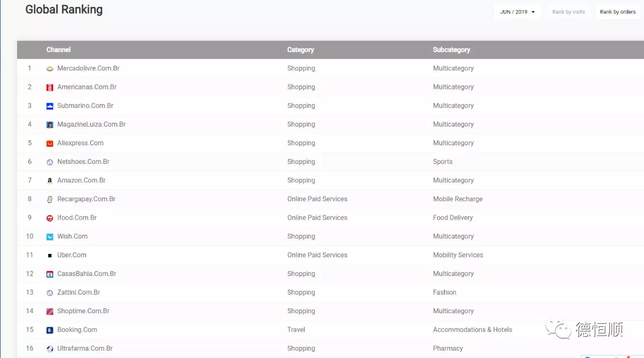
Task: Click Fashion subcategory in Zattini row
Action: pyautogui.click(x=445, y=292)
